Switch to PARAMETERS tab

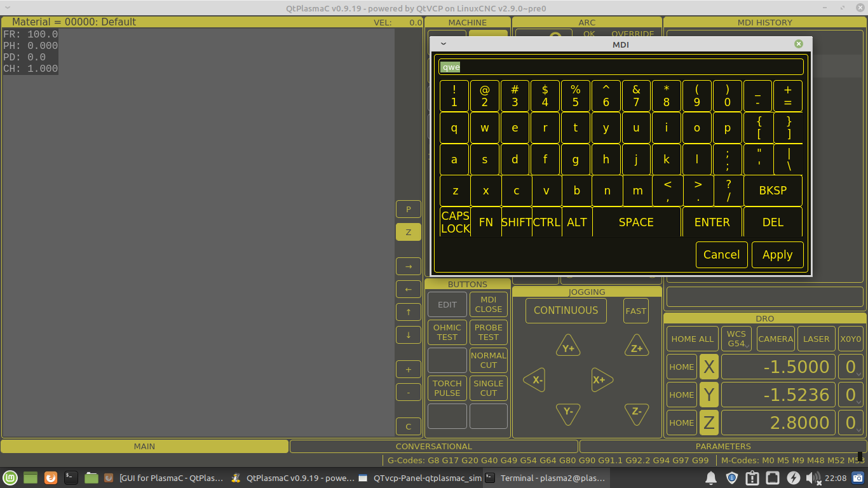(x=723, y=446)
